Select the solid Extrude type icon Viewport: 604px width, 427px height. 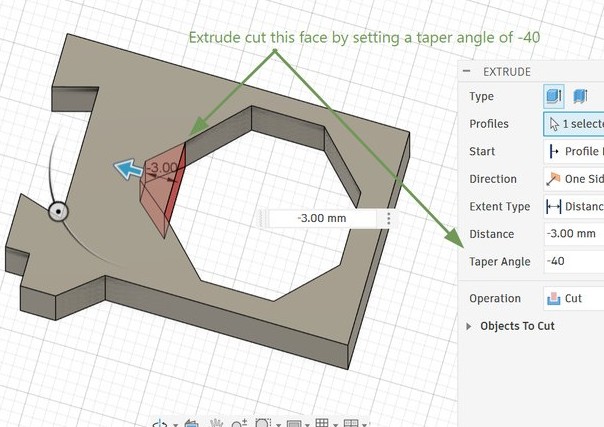(554, 96)
